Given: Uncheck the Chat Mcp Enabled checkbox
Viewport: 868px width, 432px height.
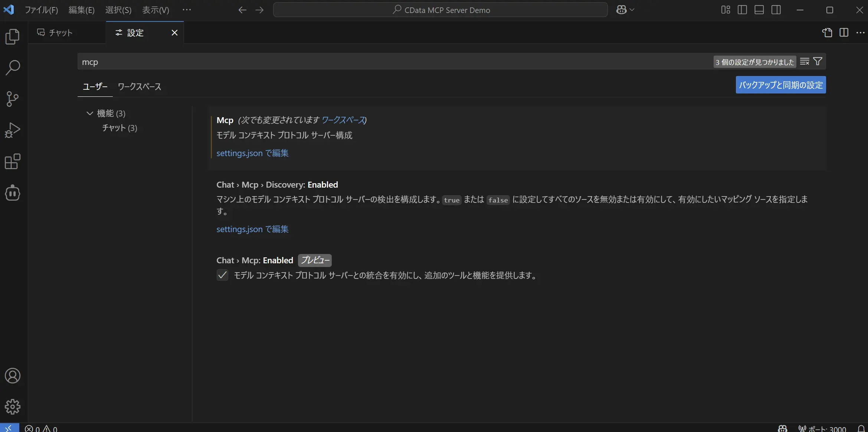Looking at the screenshot, I should click(x=222, y=275).
